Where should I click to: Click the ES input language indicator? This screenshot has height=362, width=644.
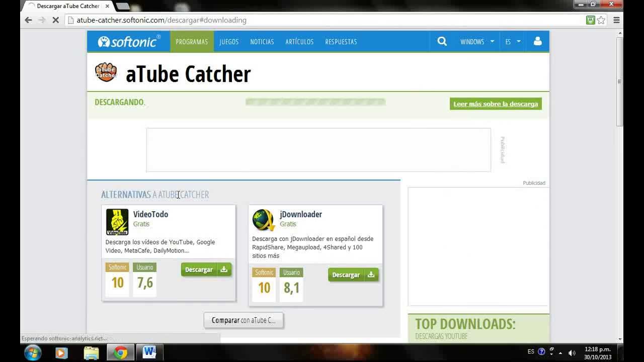click(x=531, y=352)
